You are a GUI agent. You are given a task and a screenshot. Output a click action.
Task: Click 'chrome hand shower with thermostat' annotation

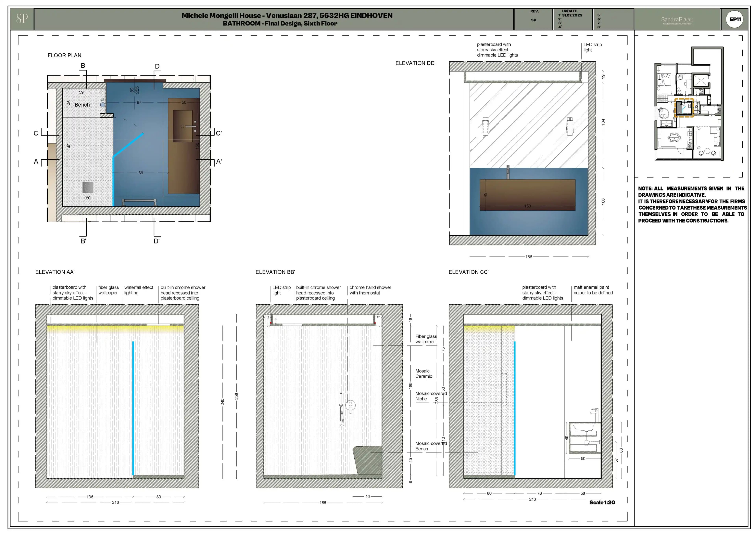click(x=371, y=290)
